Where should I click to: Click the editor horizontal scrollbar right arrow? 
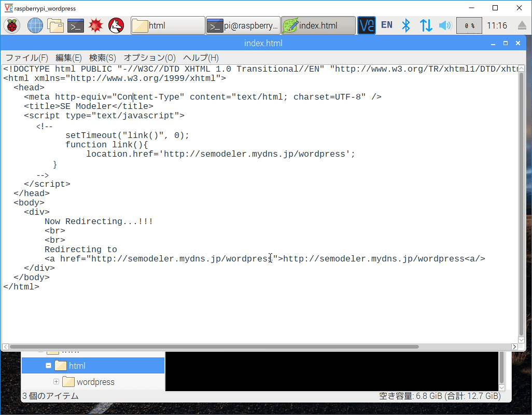[514, 347]
